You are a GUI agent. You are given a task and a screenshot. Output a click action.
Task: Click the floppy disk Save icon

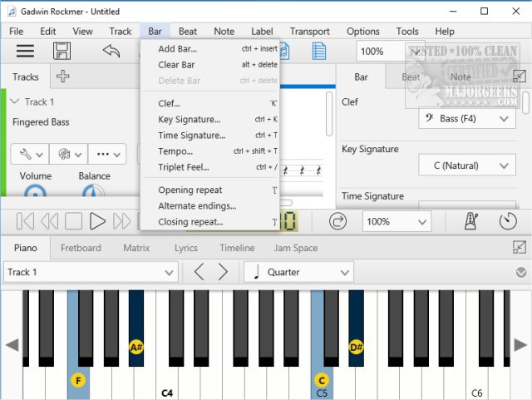pyautogui.click(x=62, y=52)
